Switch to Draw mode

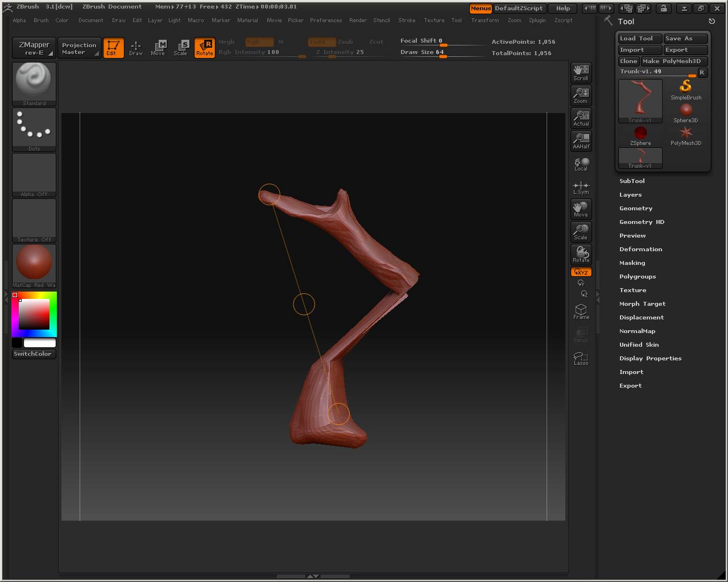tap(135, 48)
